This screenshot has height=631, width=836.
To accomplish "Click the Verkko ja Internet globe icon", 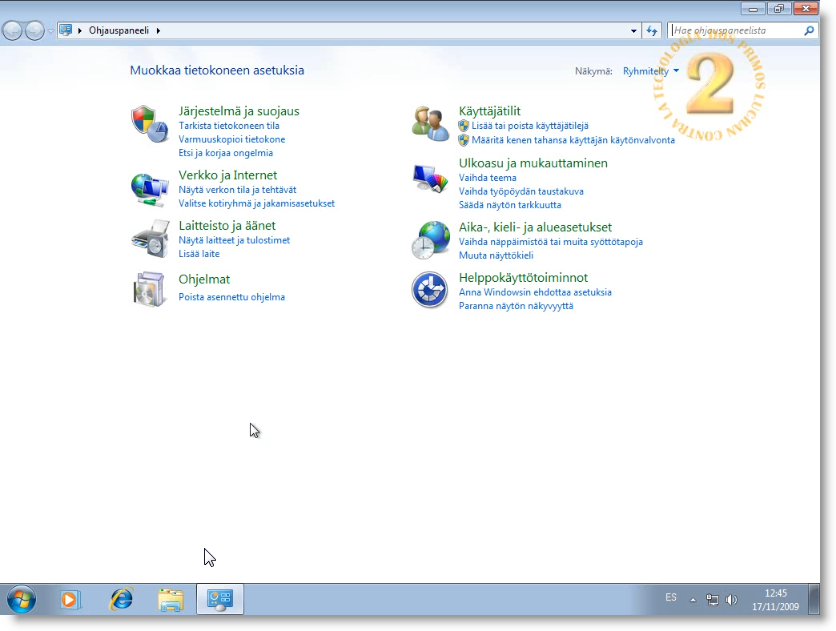I will [150, 188].
